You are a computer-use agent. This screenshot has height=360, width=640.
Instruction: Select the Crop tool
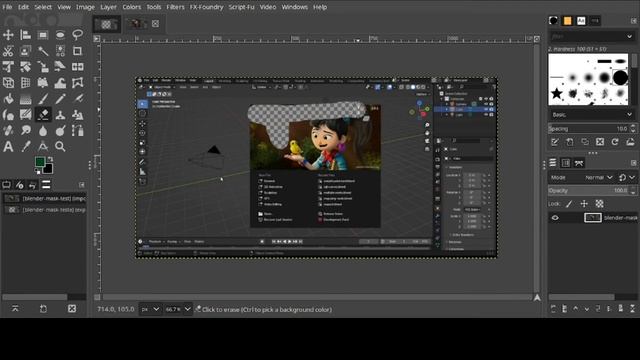click(x=78, y=51)
